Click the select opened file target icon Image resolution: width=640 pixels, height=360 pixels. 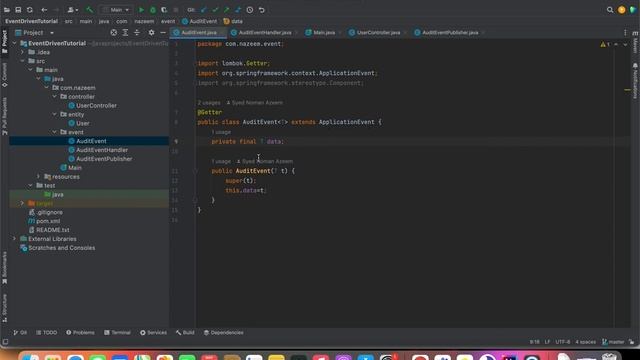(x=113, y=33)
